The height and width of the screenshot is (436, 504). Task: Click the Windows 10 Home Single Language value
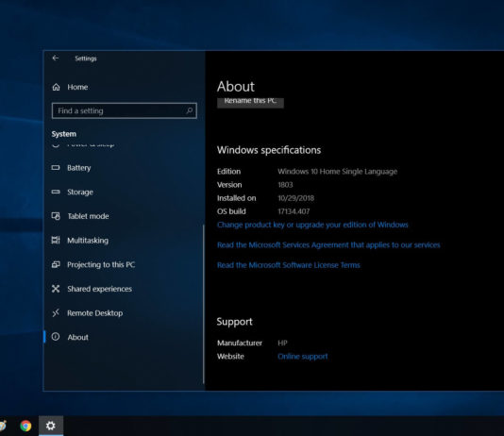[x=338, y=171]
